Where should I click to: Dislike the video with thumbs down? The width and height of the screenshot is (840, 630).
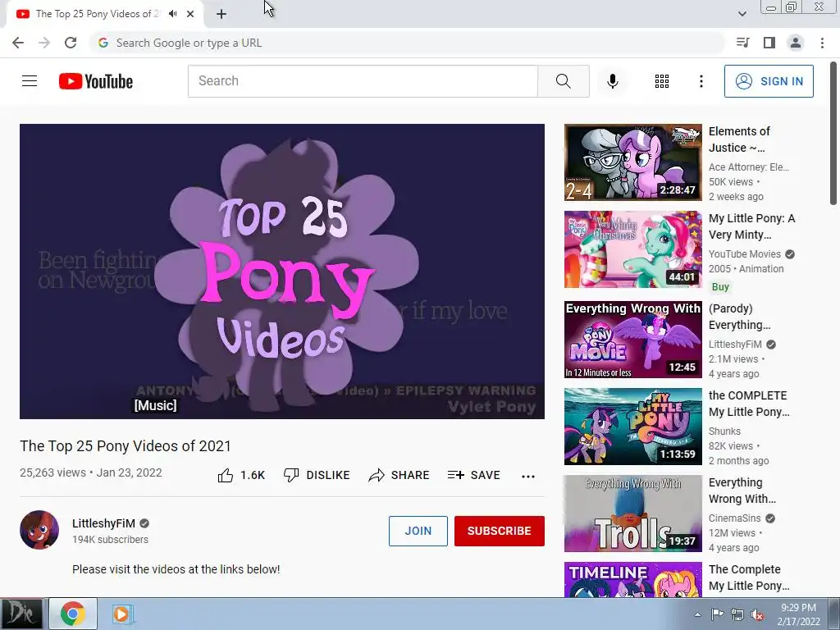(291, 475)
